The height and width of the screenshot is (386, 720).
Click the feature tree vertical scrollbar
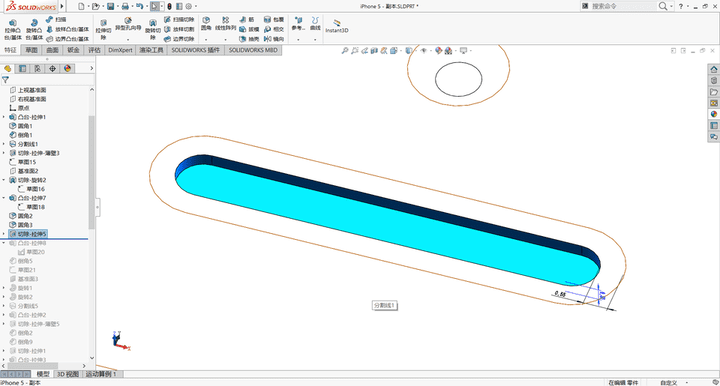91,172
